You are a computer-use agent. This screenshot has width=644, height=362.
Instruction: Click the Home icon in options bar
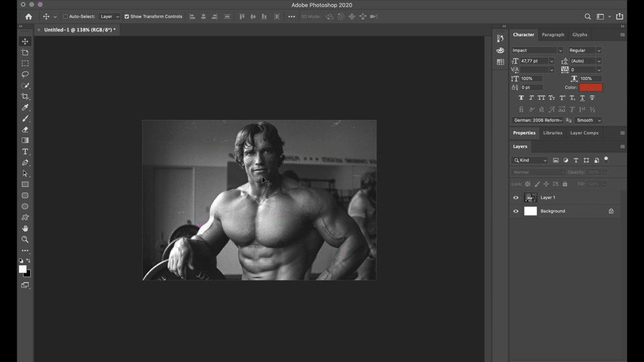pyautogui.click(x=28, y=17)
